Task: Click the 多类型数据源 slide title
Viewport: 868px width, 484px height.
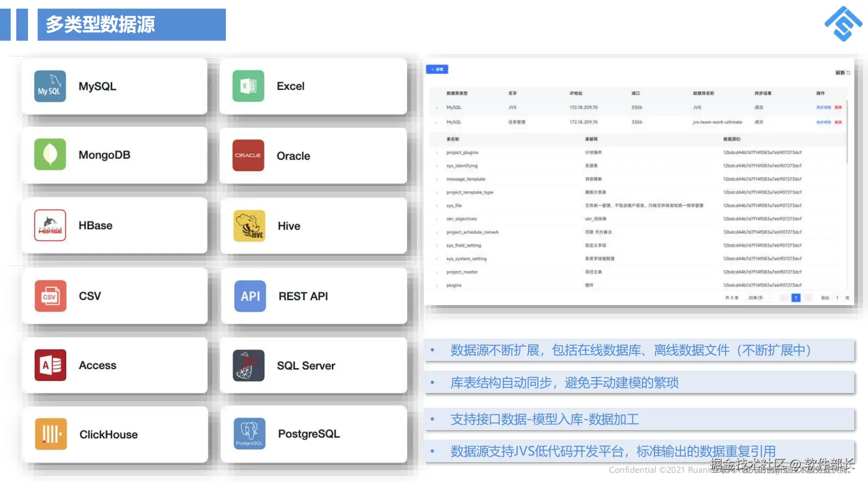Action: (x=100, y=24)
